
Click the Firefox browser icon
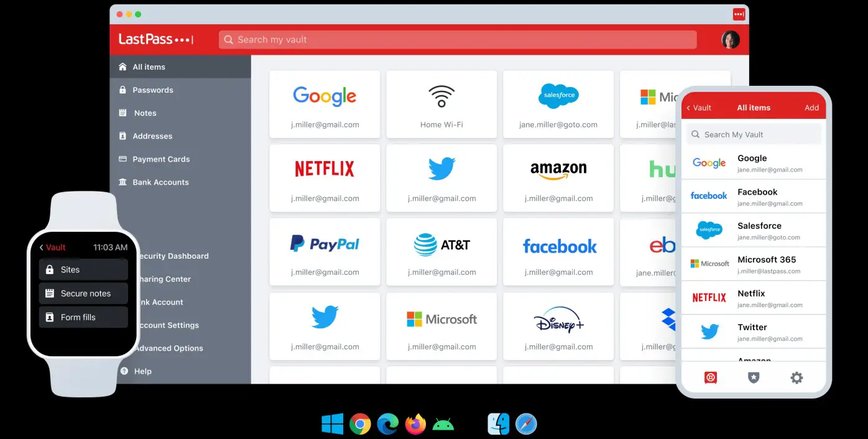tap(415, 424)
